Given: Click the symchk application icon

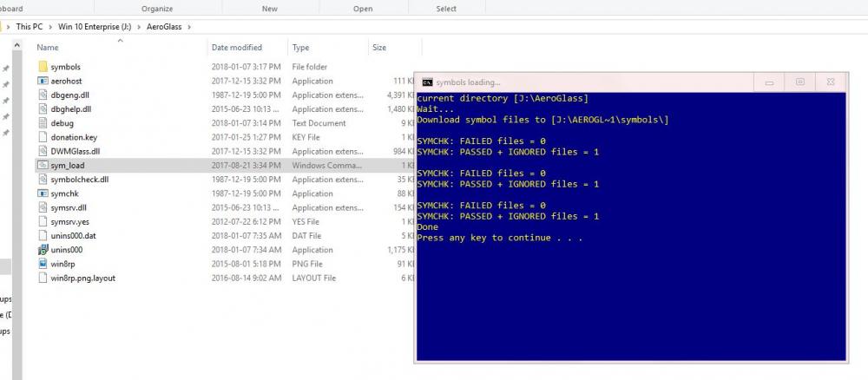Looking at the screenshot, I should click(43, 193).
